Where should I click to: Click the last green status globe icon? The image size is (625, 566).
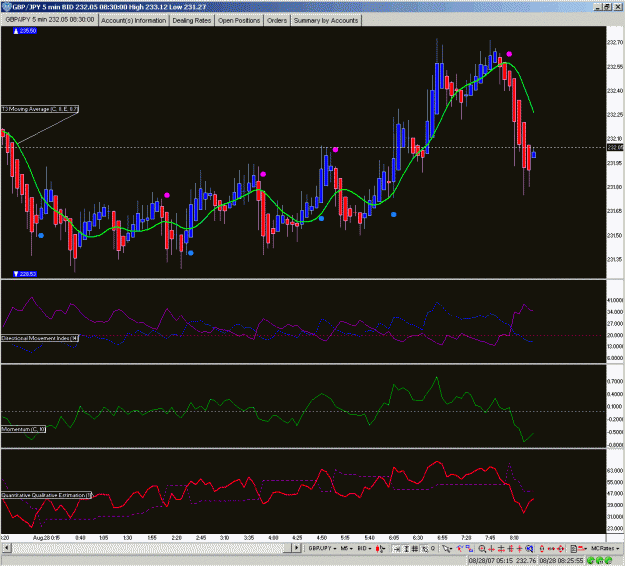609,560
